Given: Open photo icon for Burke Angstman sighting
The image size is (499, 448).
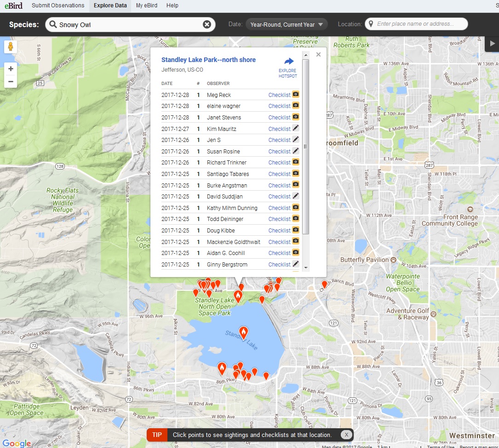Looking at the screenshot, I should point(296,184).
